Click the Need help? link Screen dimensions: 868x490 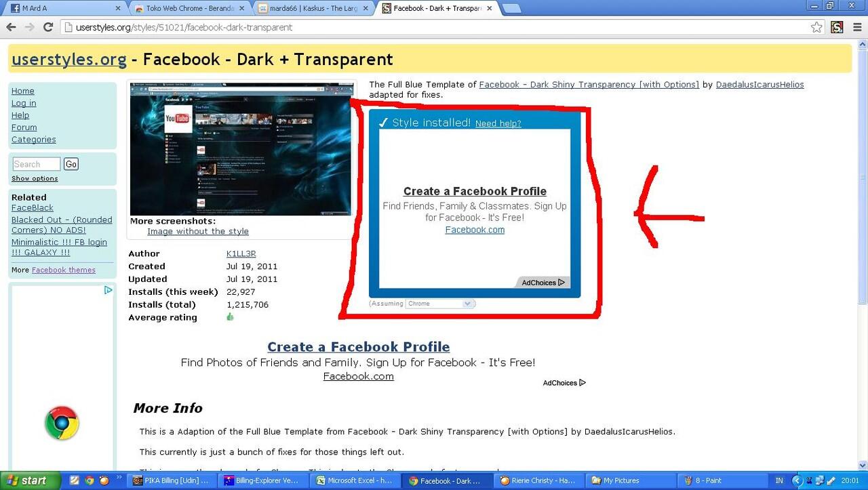tap(498, 123)
